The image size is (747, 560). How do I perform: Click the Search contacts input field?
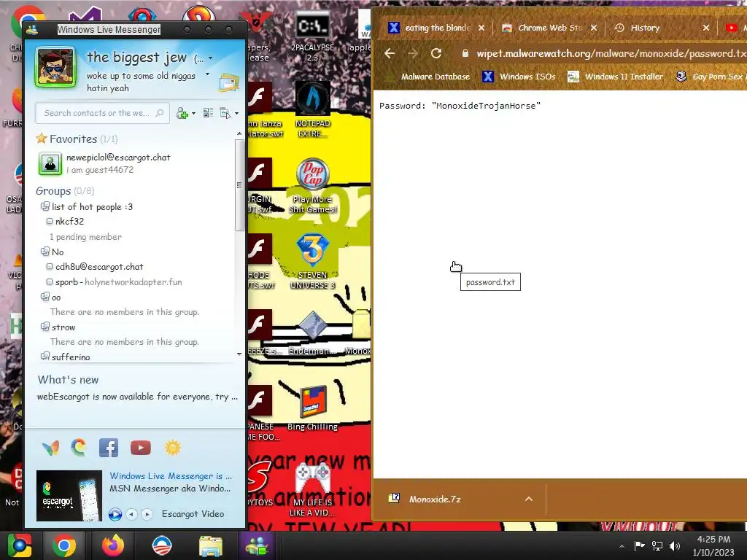[102, 113]
